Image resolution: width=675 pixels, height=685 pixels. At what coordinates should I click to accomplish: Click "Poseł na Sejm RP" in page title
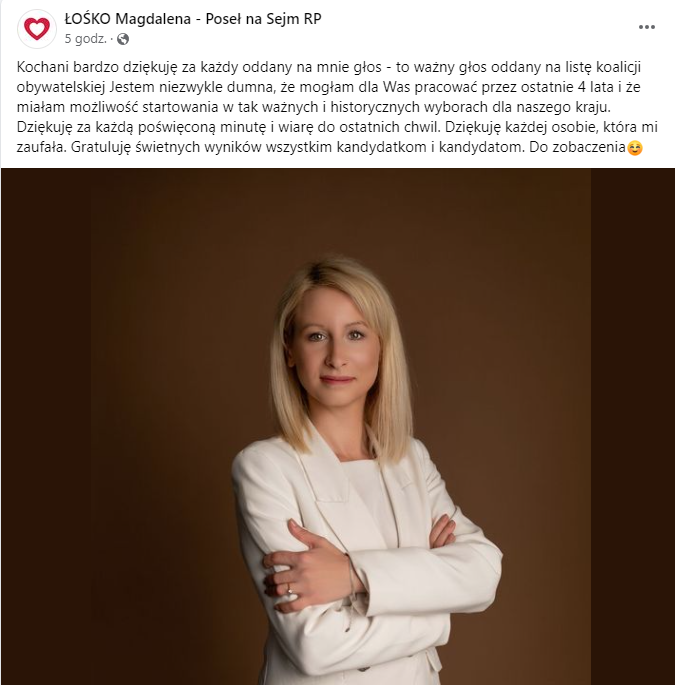click(x=263, y=19)
